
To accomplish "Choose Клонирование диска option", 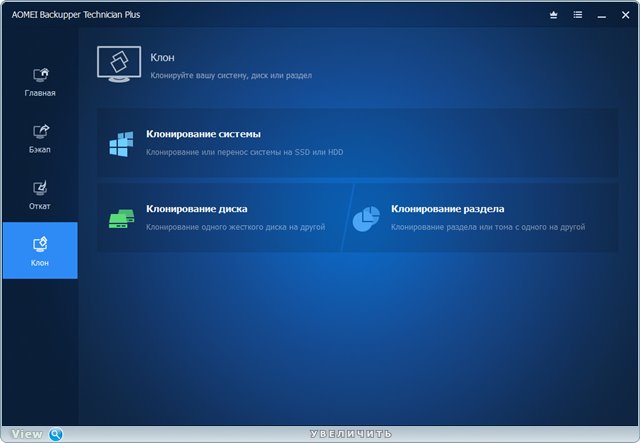I will [x=222, y=217].
